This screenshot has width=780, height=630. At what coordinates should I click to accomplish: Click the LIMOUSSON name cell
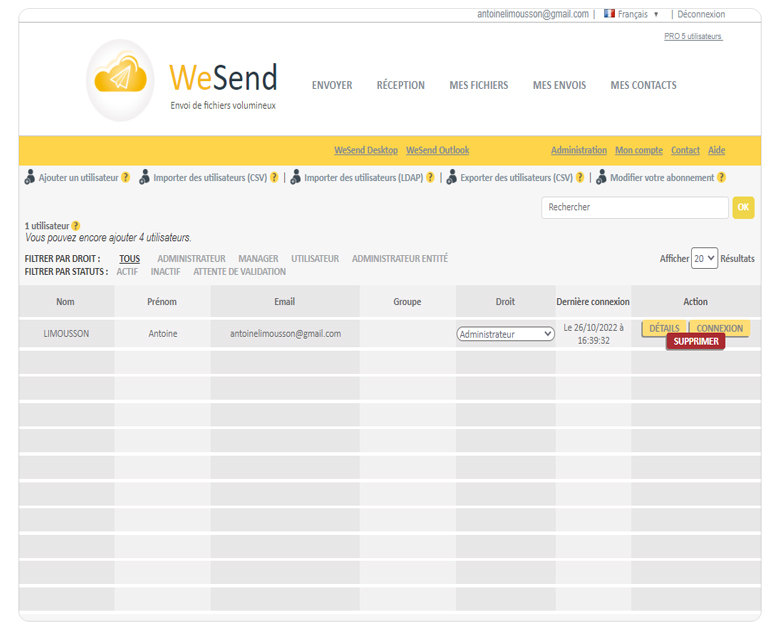pos(66,333)
